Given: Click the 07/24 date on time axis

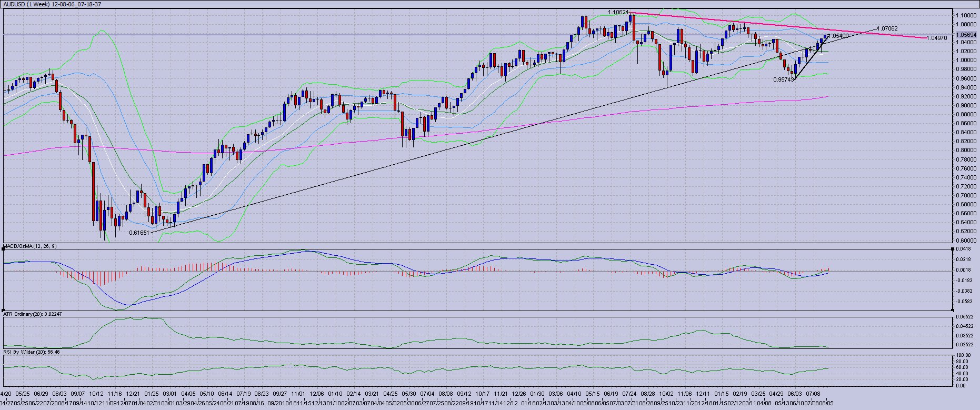Looking at the screenshot, I should 629,393.
